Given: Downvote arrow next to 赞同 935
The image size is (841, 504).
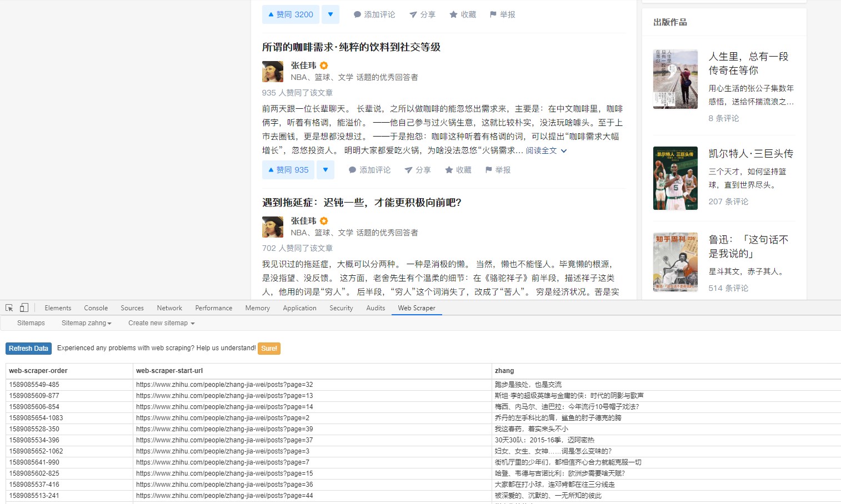Looking at the screenshot, I should [x=326, y=170].
